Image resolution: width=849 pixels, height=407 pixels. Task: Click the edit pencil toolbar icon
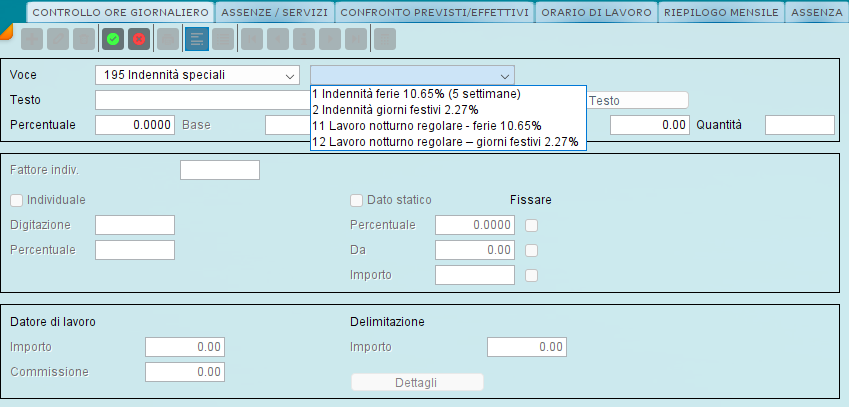[58, 40]
